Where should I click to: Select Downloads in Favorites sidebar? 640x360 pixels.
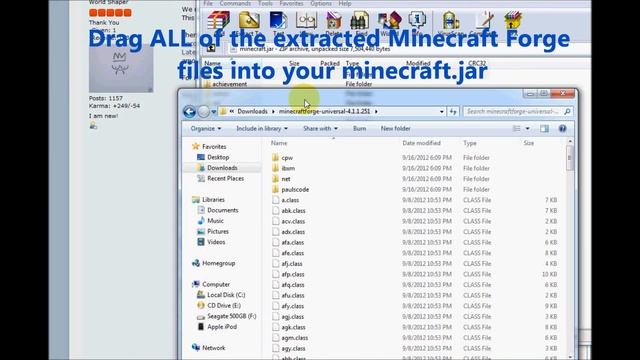[x=222, y=168]
